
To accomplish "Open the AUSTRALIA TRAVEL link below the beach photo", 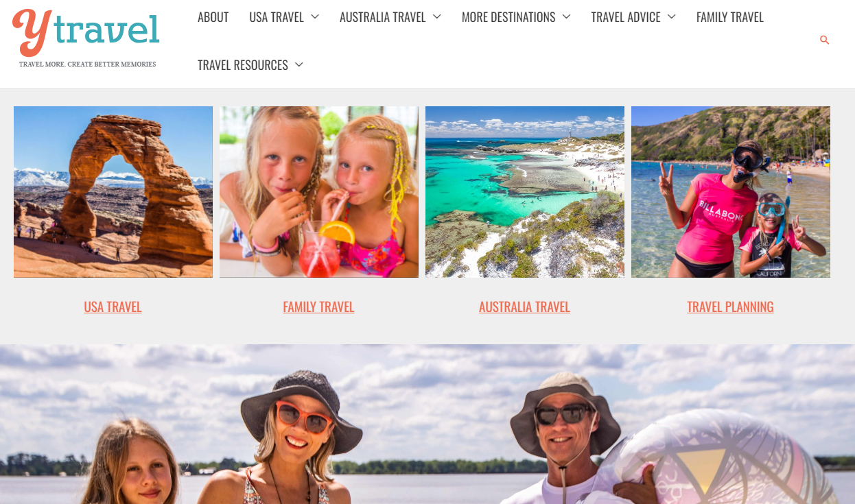I will (x=524, y=307).
